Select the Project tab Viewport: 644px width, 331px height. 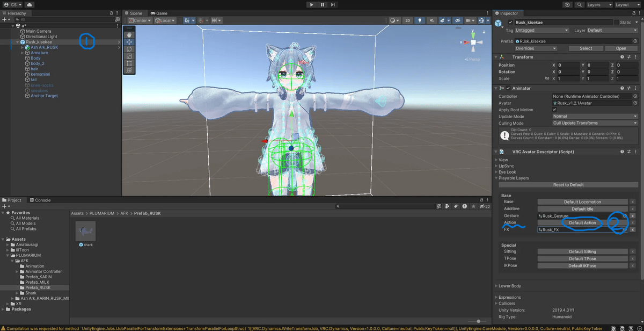pos(12,200)
